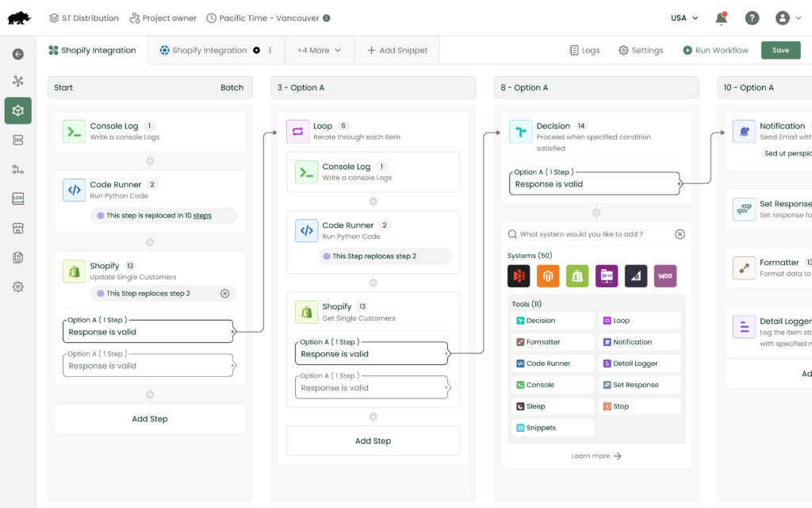Click the back arrow in the left sidebar
Image resolution: width=812 pixels, height=508 pixels.
[x=17, y=54]
